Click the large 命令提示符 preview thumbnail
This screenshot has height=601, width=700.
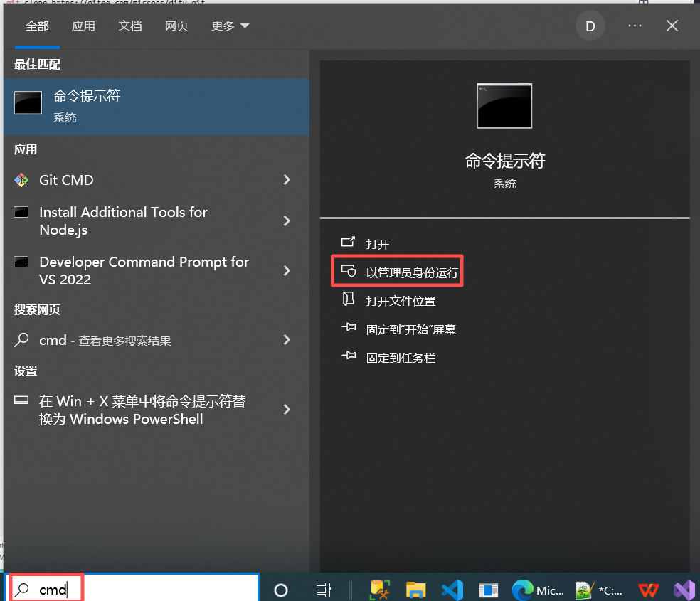(504, 106)
